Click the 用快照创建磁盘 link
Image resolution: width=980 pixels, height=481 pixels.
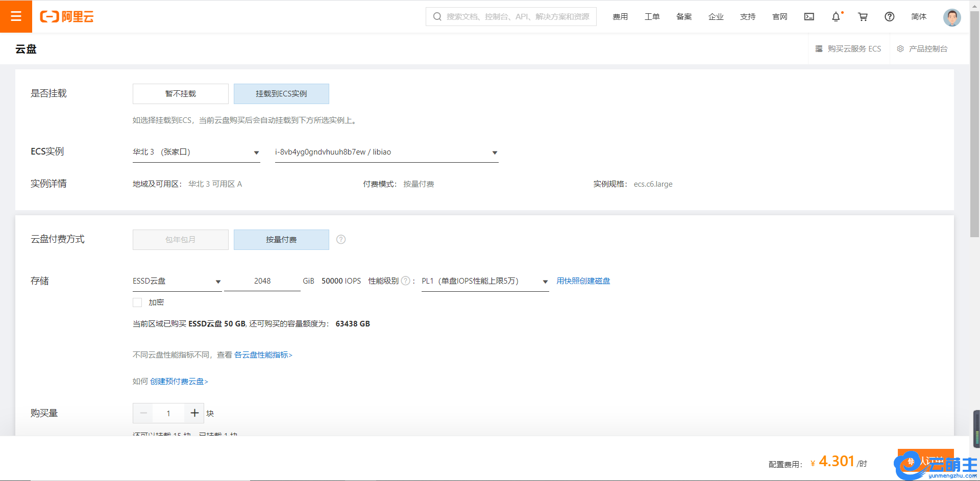[583, 281]
